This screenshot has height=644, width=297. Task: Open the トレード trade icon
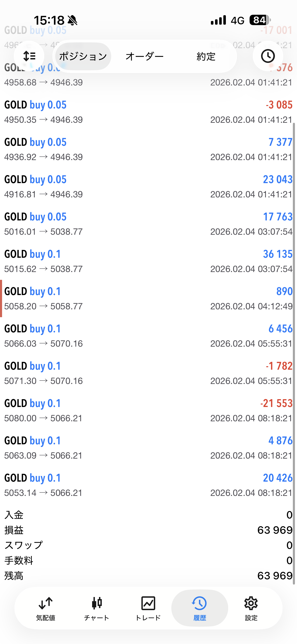coord(148,608)
